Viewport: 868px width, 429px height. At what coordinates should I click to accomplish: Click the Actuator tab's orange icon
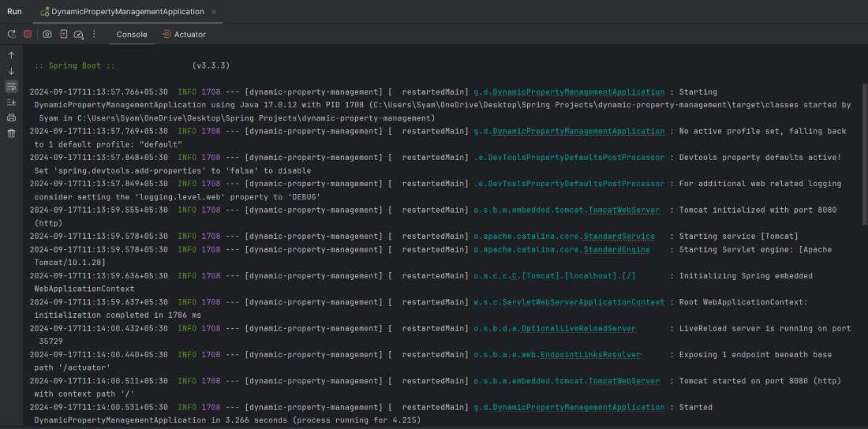coord(166,35)
